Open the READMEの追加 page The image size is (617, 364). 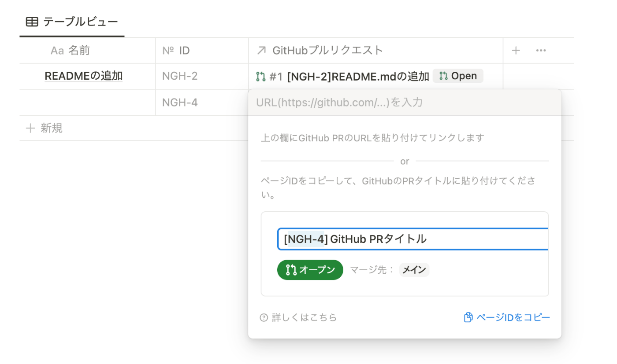pyautogui.click(x=84, y=76)
